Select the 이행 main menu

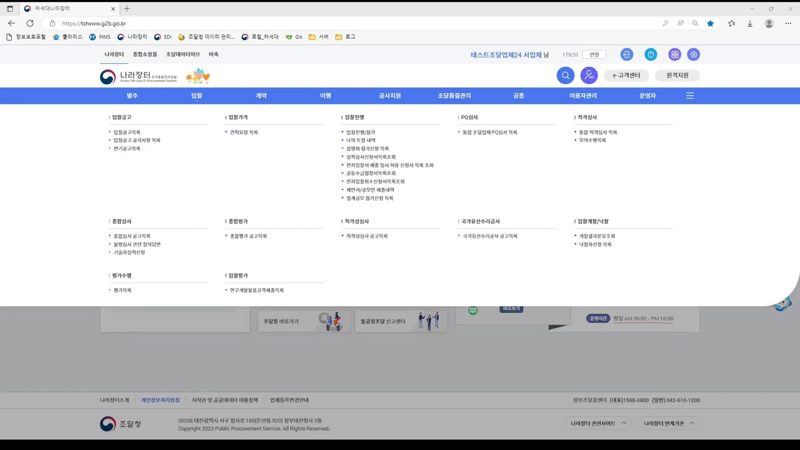326,95
